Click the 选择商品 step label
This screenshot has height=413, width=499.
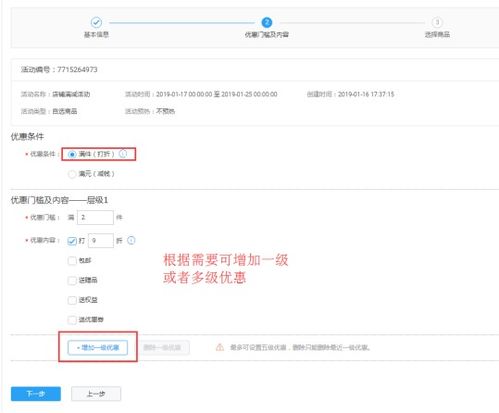(x=437, y=34)
